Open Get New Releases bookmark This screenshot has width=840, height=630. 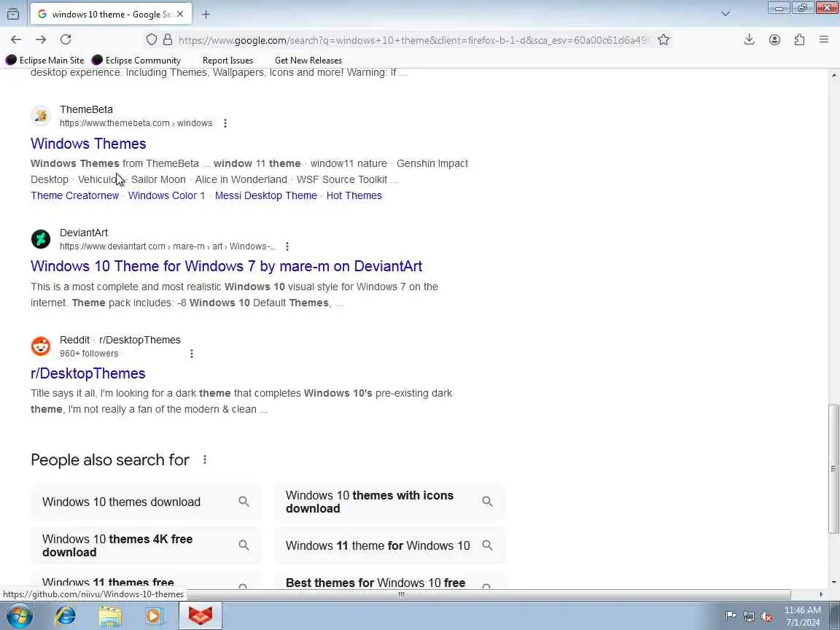coord(308,60)
